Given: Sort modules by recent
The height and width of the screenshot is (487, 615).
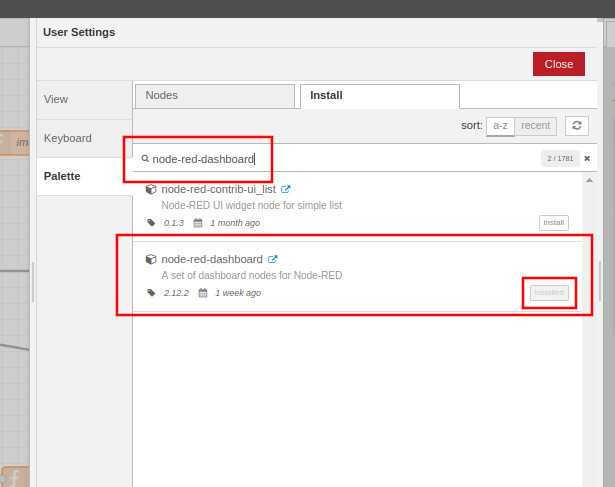Looking at the screenshot, I should [x=535, y=126].
